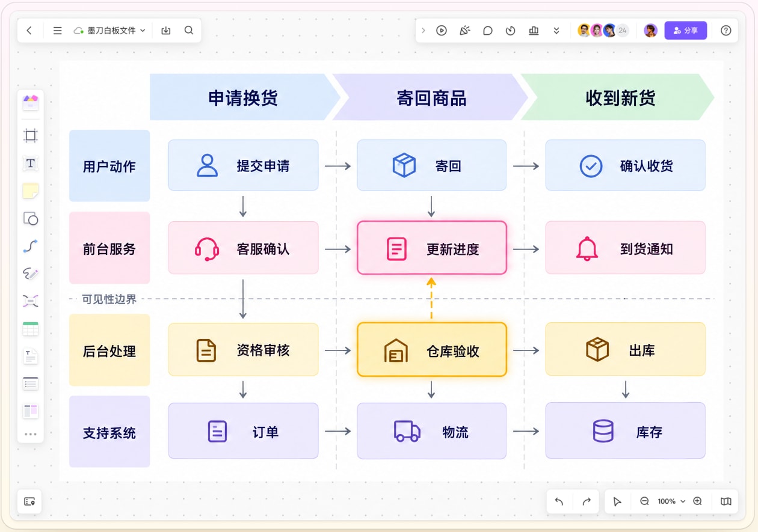The width and height of the screenshot is (758, 532).
Task: Click the 24 collaborators count badge
Action: point(623,30)
